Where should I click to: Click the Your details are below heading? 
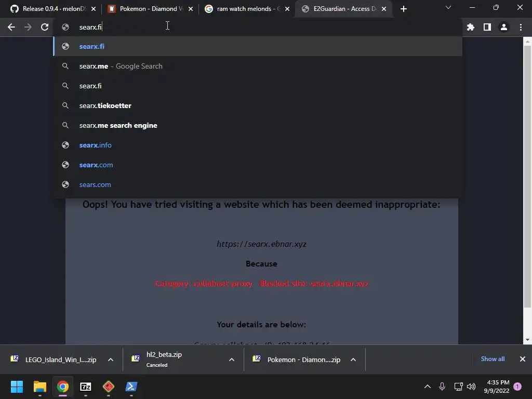click(x=261, y=325)
